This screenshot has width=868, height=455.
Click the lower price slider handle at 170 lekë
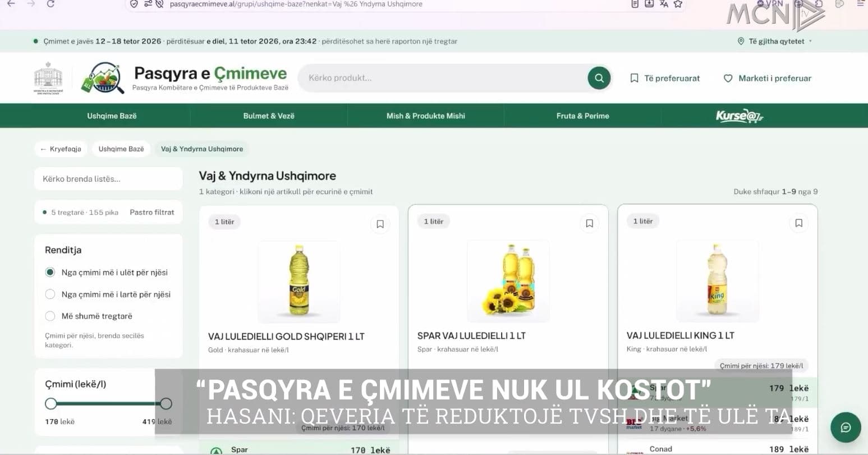(x=51, y=403)
